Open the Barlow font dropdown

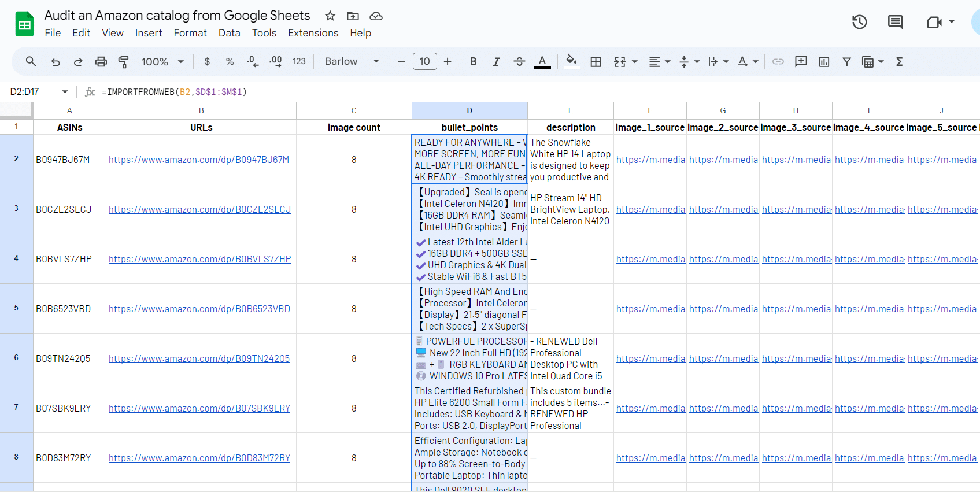[352, 62]
